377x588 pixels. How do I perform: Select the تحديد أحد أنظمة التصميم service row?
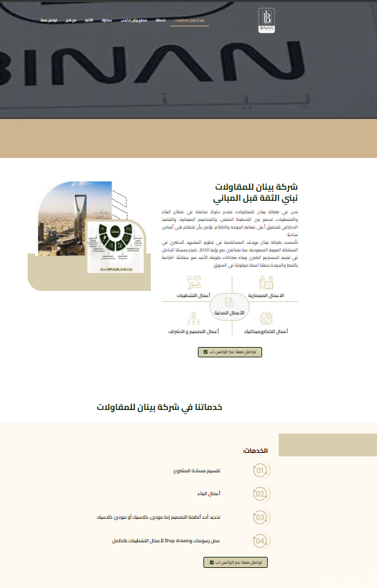[158, 517]
